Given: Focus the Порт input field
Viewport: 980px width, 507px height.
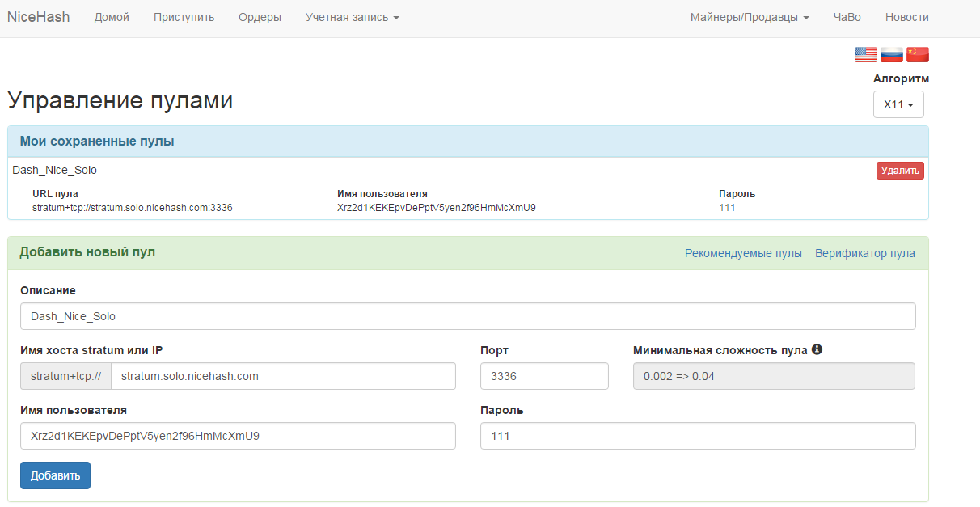Looking at the screenshot, I should point(543,376).
